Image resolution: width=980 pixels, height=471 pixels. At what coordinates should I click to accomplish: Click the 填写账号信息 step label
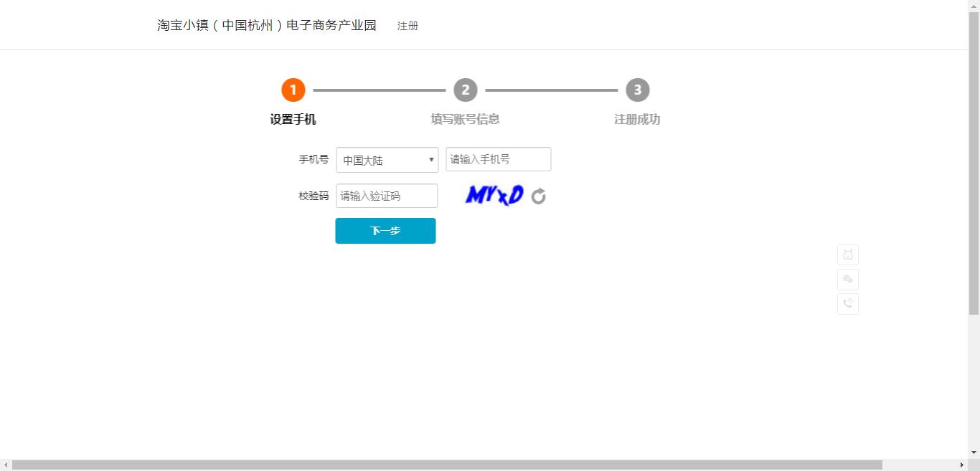465,119
